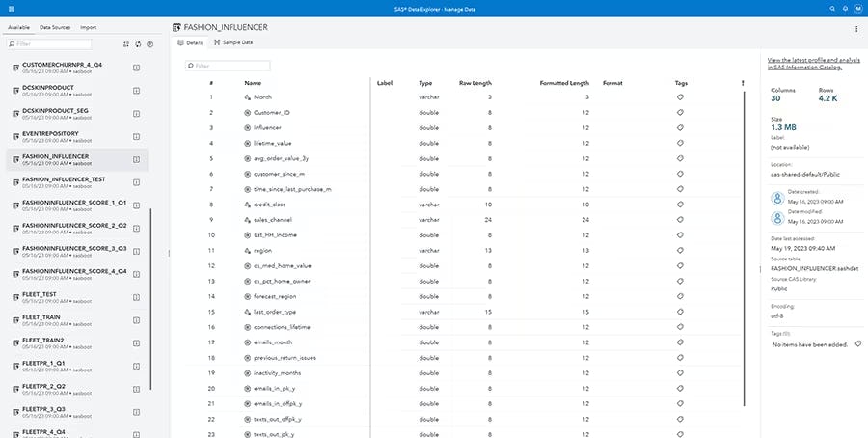This screenshot has width=868, height=438.
Task: Sort columns by Raw Length header
Action: pos(475,83)
